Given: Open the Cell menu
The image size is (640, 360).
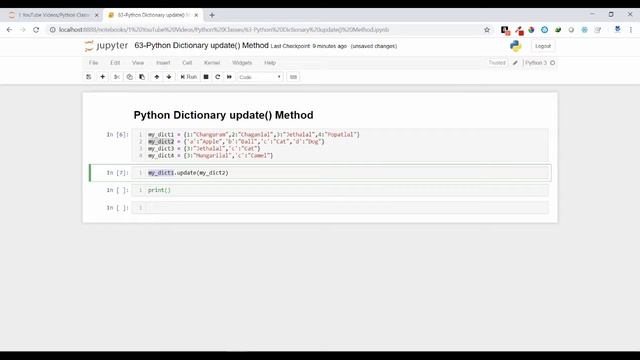Looking at the screenshot, I should 187,63.
